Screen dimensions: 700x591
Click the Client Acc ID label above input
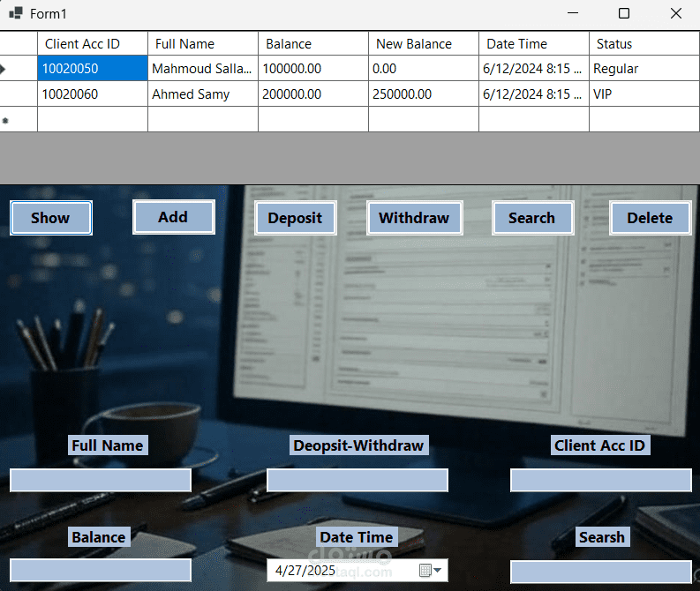pyautogui.click(x=600, y=445)
